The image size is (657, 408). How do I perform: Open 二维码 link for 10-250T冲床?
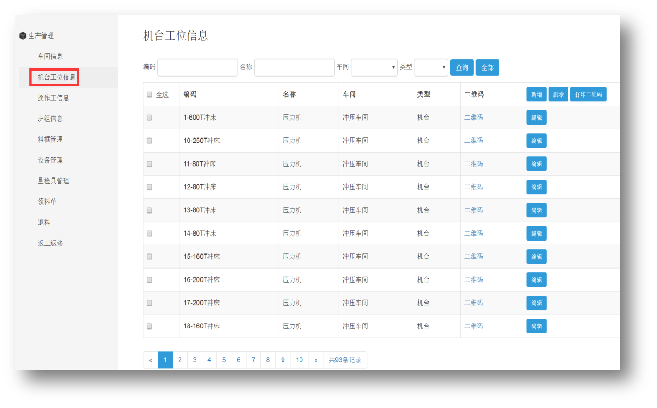tap(473, 140)
